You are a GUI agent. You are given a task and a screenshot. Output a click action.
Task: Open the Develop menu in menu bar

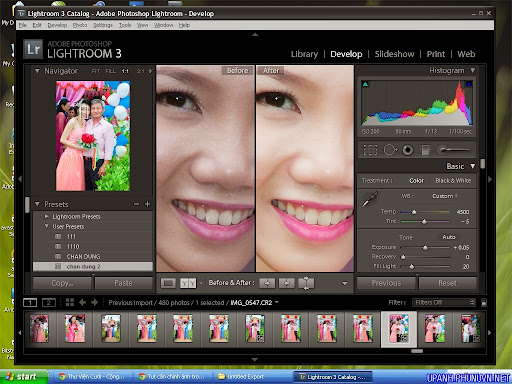[x=57, y=25]
